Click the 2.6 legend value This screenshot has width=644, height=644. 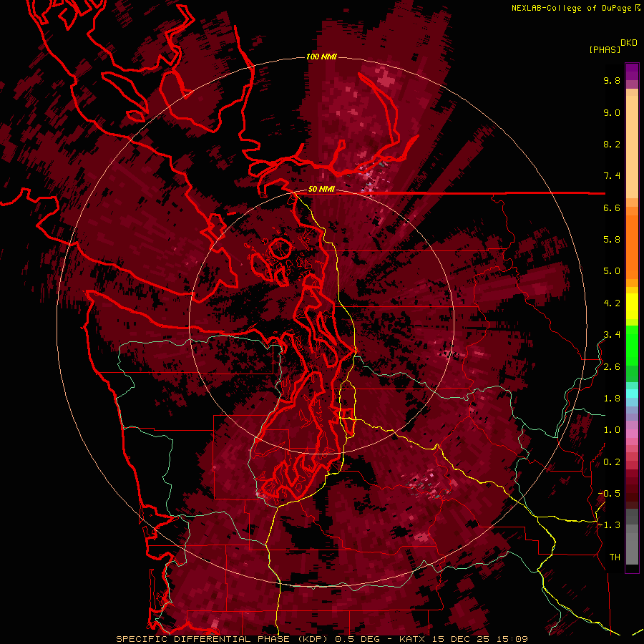coord(612,367)
